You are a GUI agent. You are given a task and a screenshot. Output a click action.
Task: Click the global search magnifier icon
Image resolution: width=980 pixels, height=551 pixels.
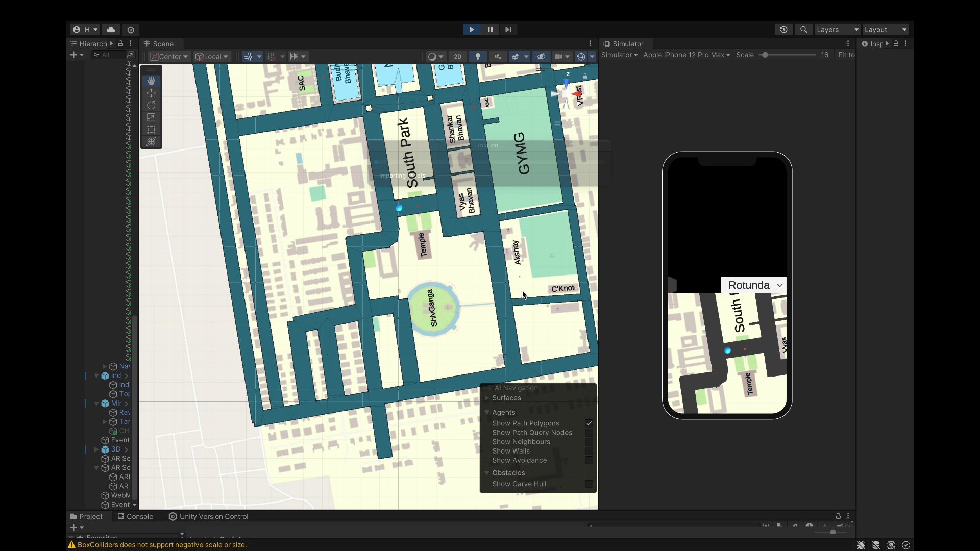pyautogui.click(x=804, y=30)
